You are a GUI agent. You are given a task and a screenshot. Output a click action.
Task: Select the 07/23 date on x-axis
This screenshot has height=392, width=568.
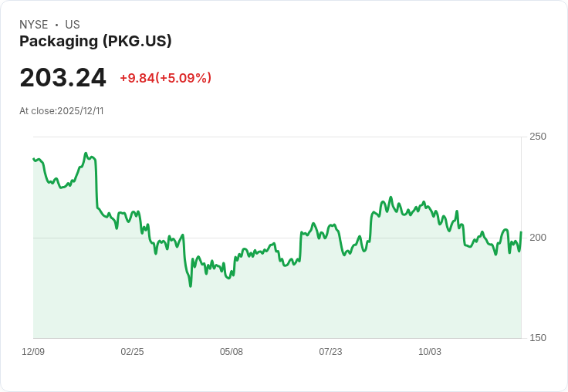(x=330, y=352)
